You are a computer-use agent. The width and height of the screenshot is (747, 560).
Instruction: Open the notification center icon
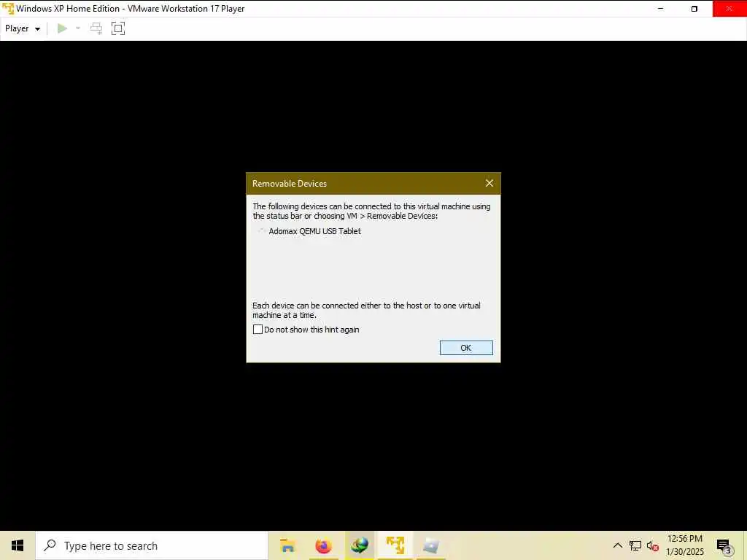[724, 546]
